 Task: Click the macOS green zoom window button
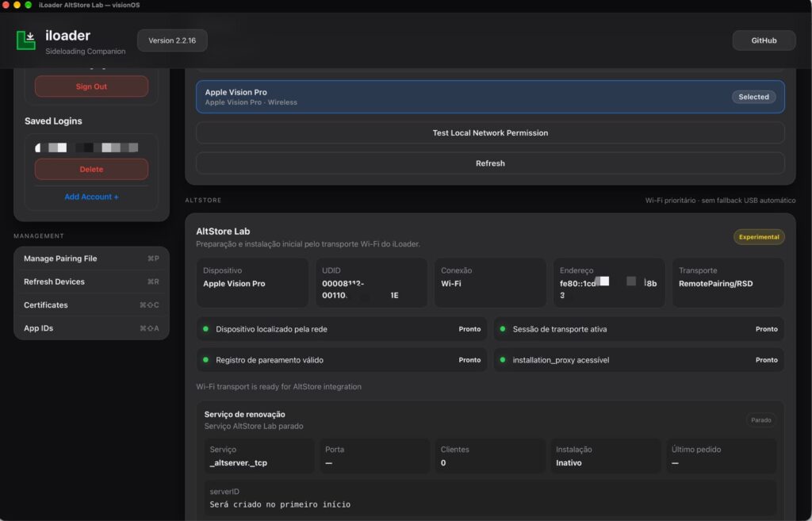click(x=28, y=5)
